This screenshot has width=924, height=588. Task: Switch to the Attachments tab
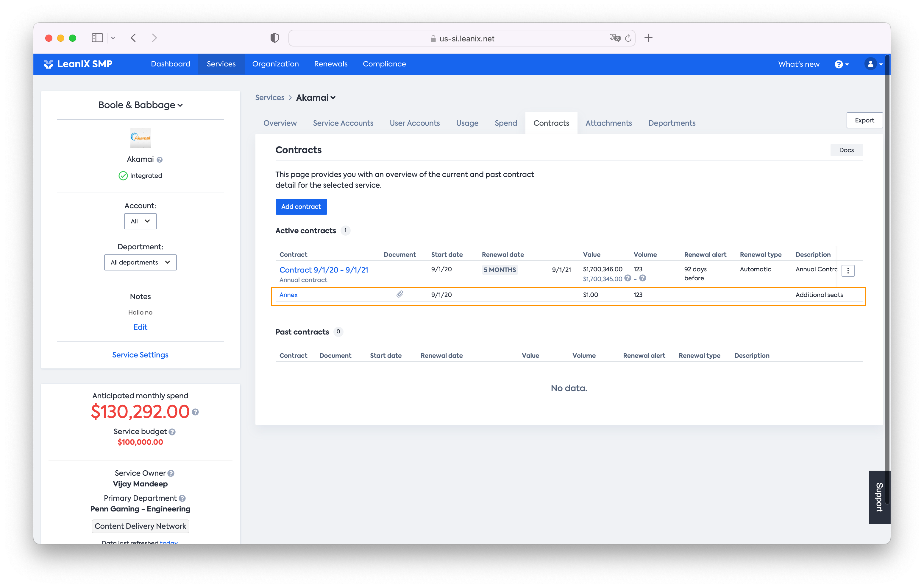pos(608,123)
